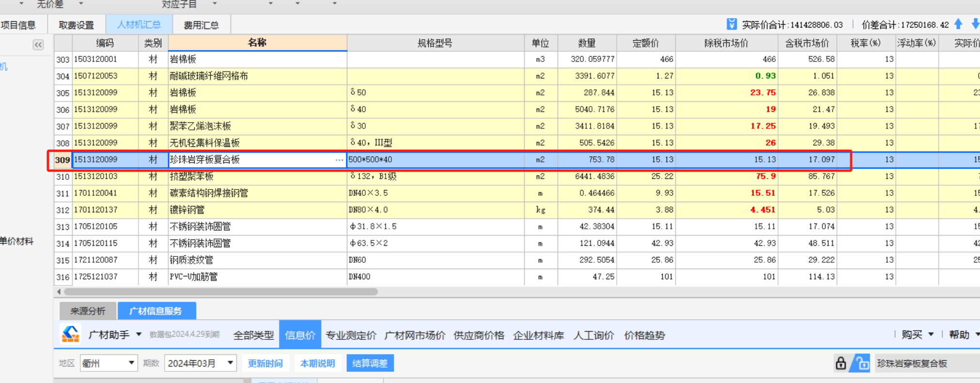This screenshot has width=980, height=383.
Task: Open the 广材网市场价 tab
Action: (x=415, y=335)
